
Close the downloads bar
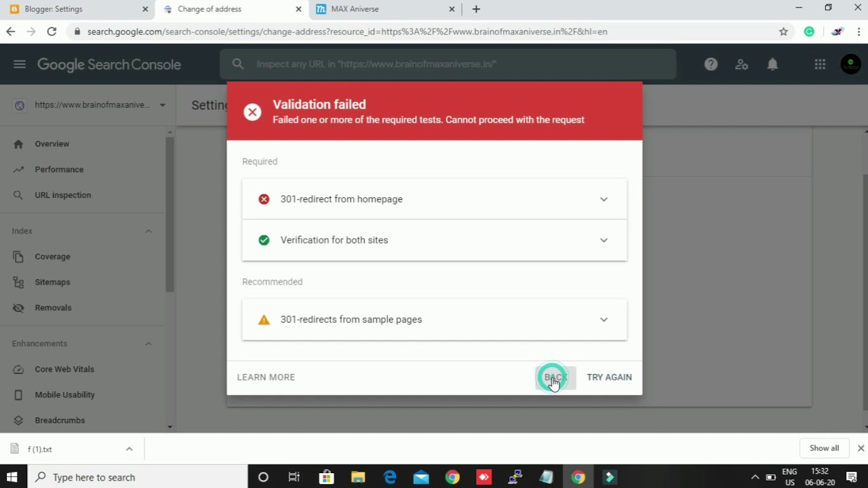[861, 448]
